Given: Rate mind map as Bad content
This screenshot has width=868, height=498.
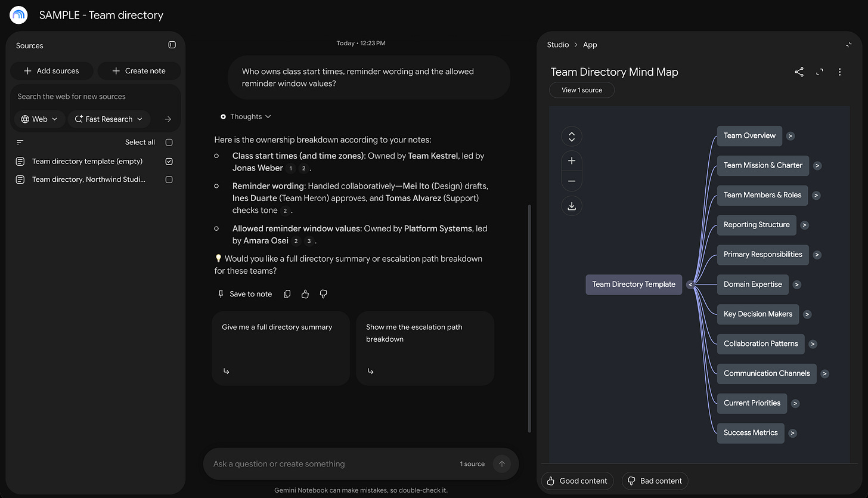Looking at the screenshot, I should click(655, 481).
